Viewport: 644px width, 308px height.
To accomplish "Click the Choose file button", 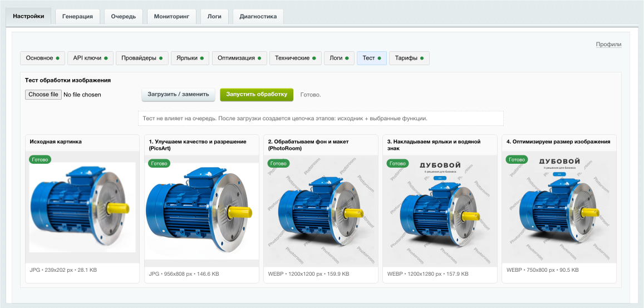I will pyautogui.click(x=43, y=95).
